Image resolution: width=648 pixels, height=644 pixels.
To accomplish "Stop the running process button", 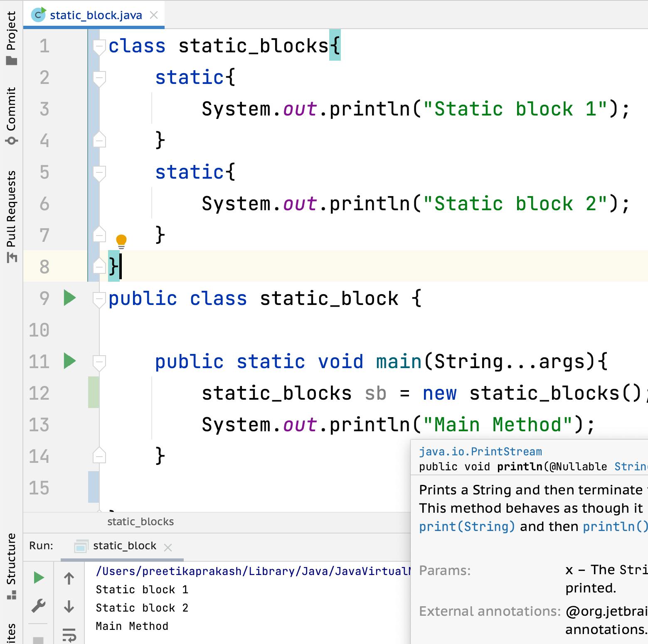I will tap(38, 640).
